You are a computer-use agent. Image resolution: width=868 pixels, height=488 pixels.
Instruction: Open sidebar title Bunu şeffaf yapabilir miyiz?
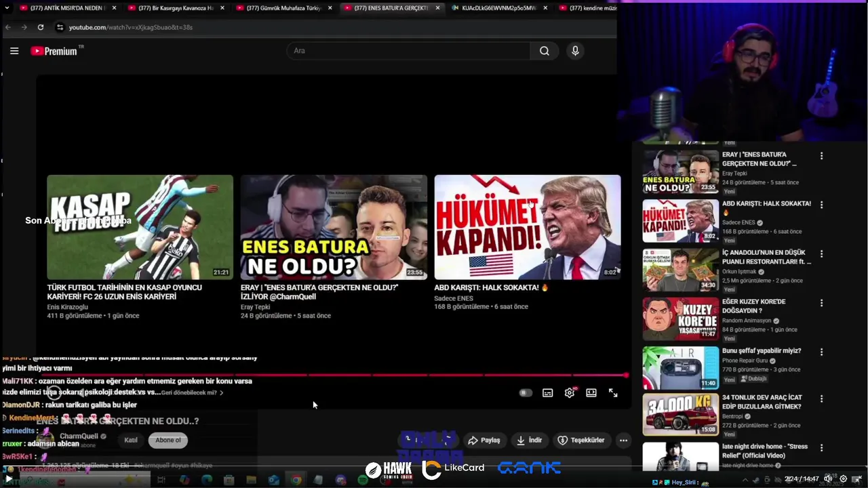pyautogui.click(x=762, y=350)
